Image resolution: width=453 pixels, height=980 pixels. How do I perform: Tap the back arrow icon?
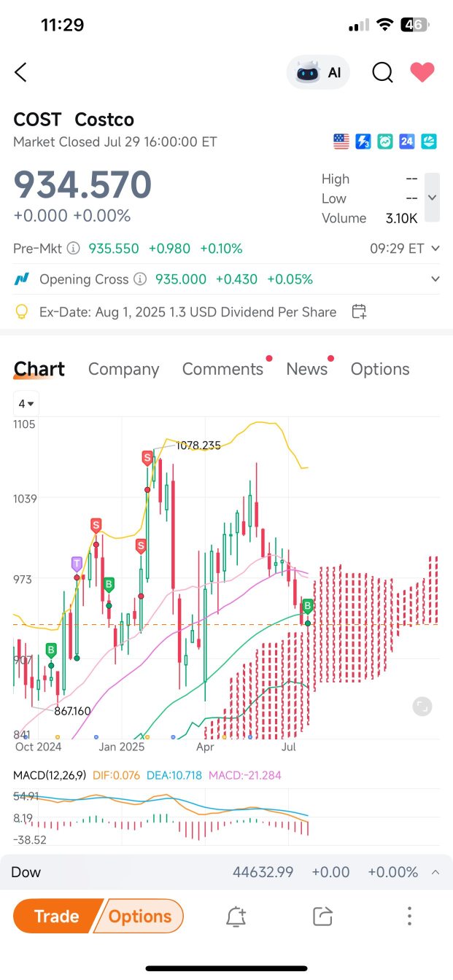[x=20, y=72]
